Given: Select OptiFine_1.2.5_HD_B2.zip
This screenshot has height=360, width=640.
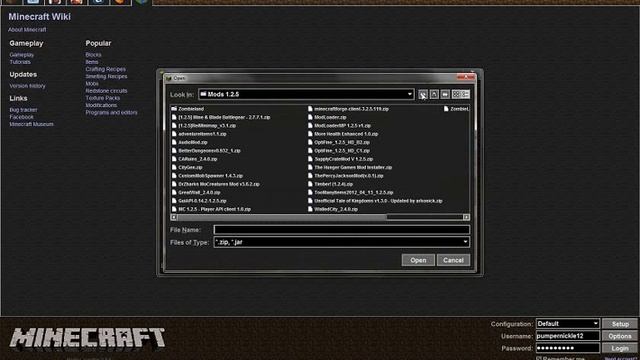Looking at the screenshot, I should [339, 142].
